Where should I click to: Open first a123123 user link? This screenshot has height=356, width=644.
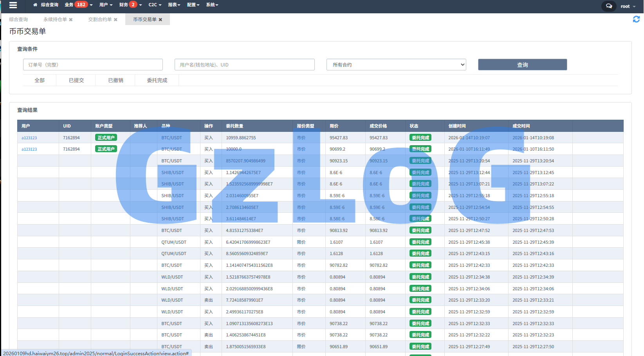click(29, 138)
